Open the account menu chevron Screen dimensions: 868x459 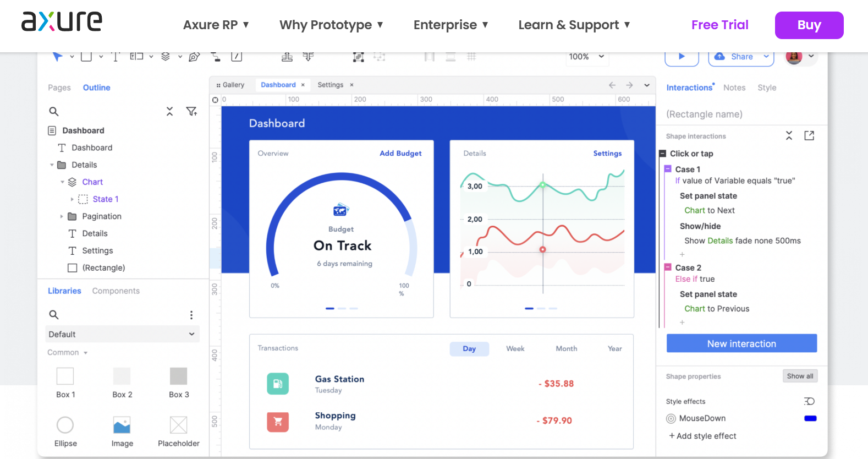(811, 56)
